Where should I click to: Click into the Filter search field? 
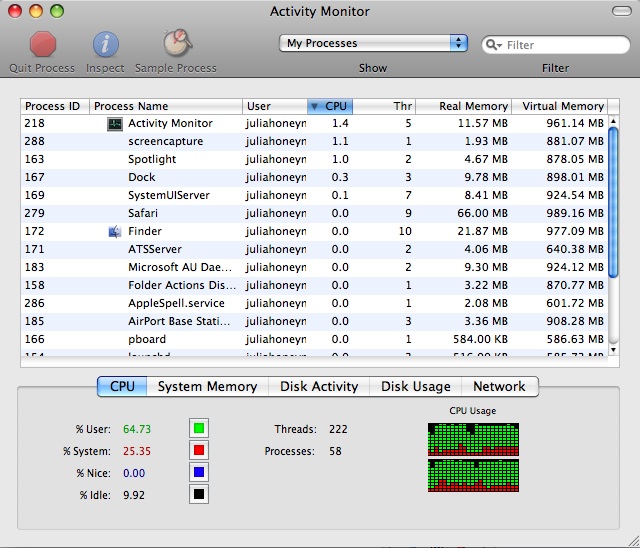tap(556, 44)
